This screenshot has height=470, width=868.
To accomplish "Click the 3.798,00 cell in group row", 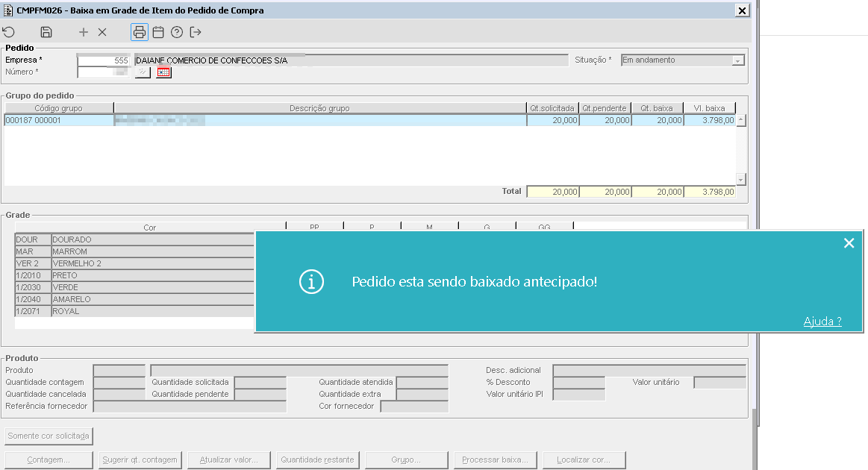I will pos(711,120).
